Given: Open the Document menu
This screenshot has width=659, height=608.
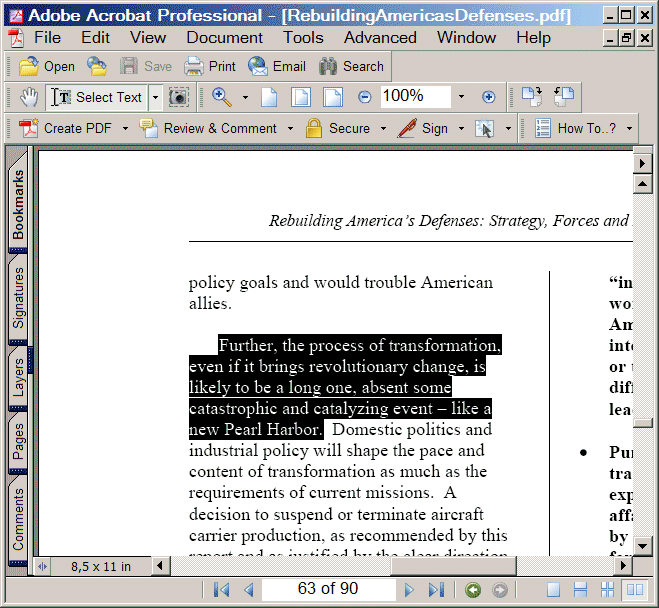Looking at the screenshot, I should click(x=224, y=37).
